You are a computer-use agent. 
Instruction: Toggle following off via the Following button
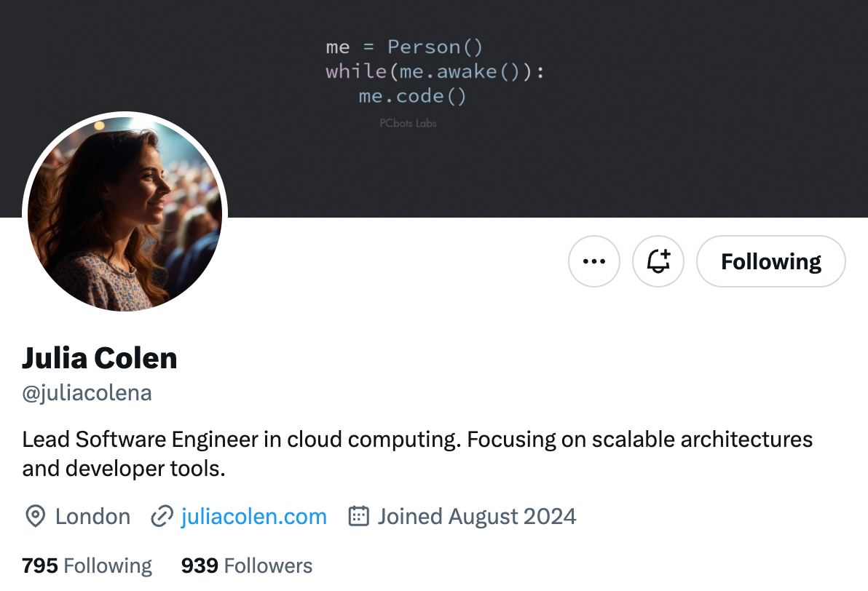pos(770,261)
